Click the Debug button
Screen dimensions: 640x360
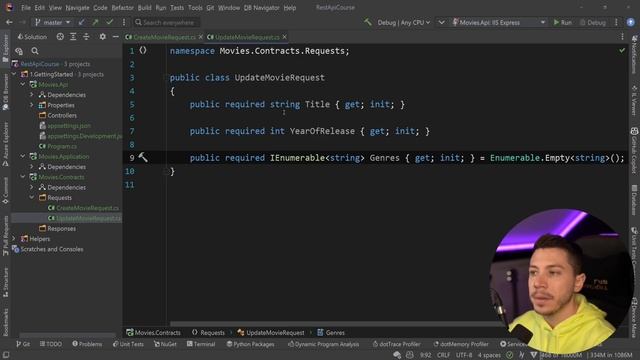[x=593, y=22]
